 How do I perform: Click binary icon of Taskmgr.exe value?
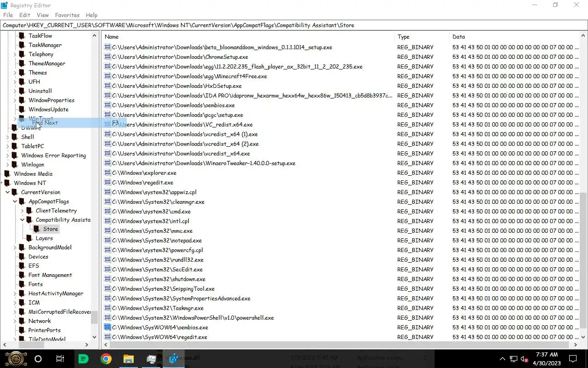(107, 308)
